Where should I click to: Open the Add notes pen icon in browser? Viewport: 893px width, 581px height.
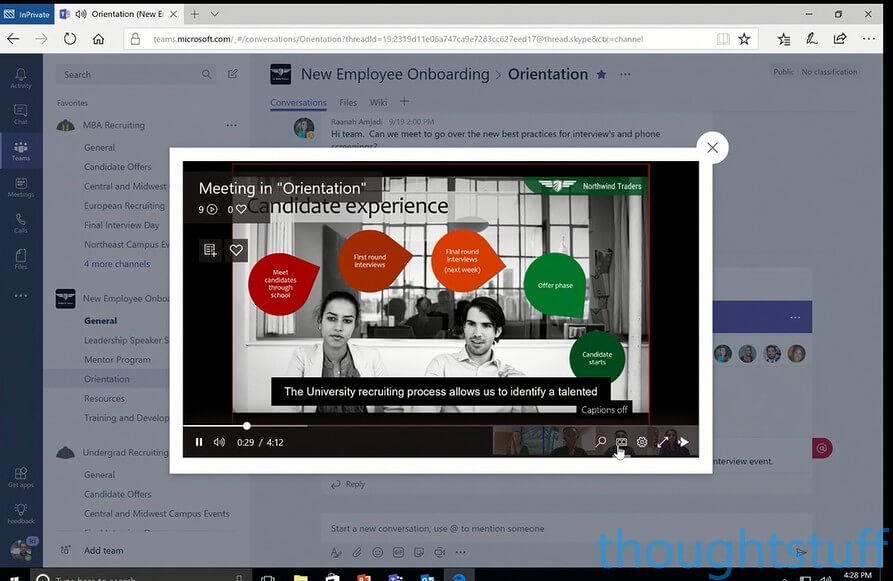812,39
